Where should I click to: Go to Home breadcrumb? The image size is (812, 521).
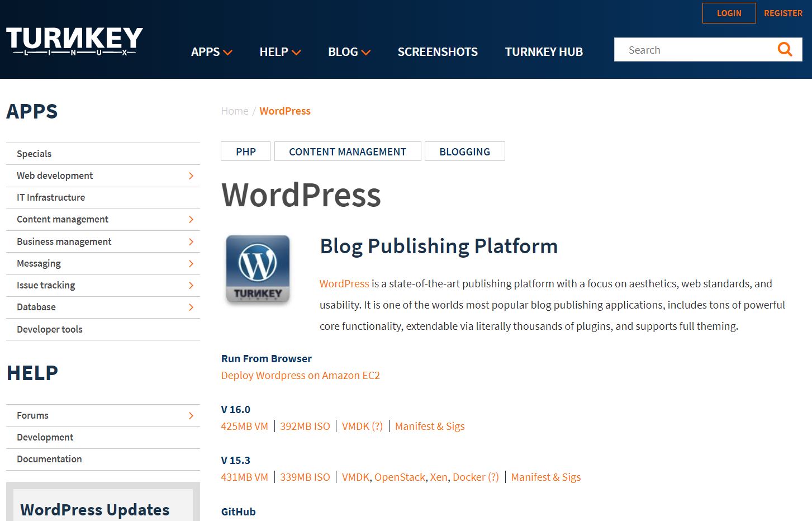(235, 111)
